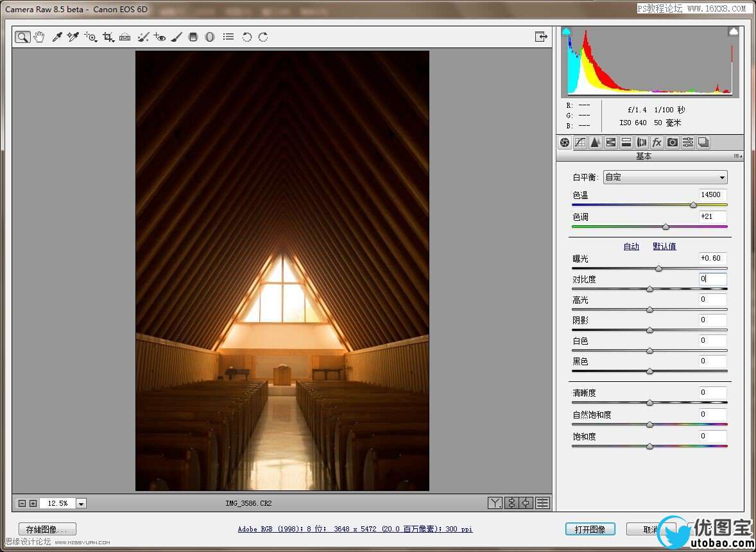
Task: Select the Red Eye Removal tool
Action: click(160, 37)
